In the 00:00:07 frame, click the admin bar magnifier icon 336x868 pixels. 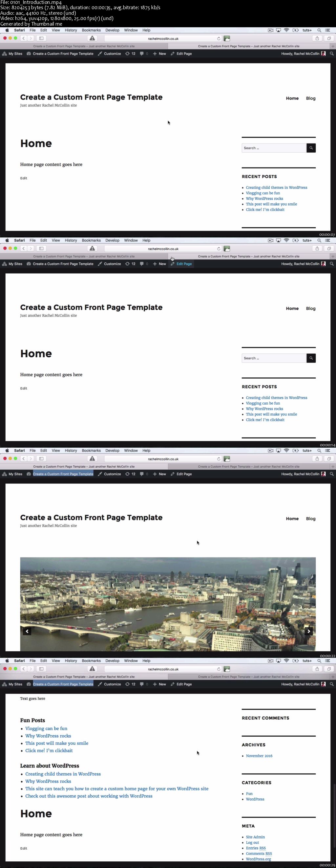point(332,54)
